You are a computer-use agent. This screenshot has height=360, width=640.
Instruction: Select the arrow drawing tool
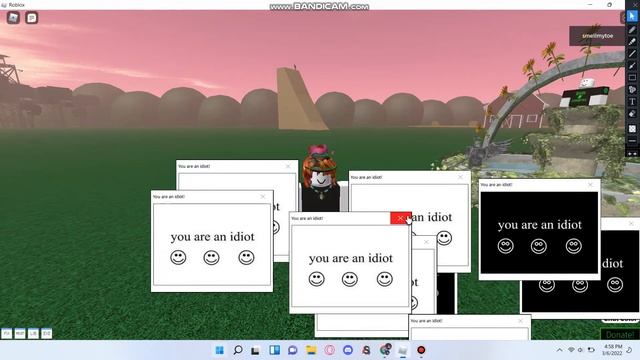click(632, 65)
